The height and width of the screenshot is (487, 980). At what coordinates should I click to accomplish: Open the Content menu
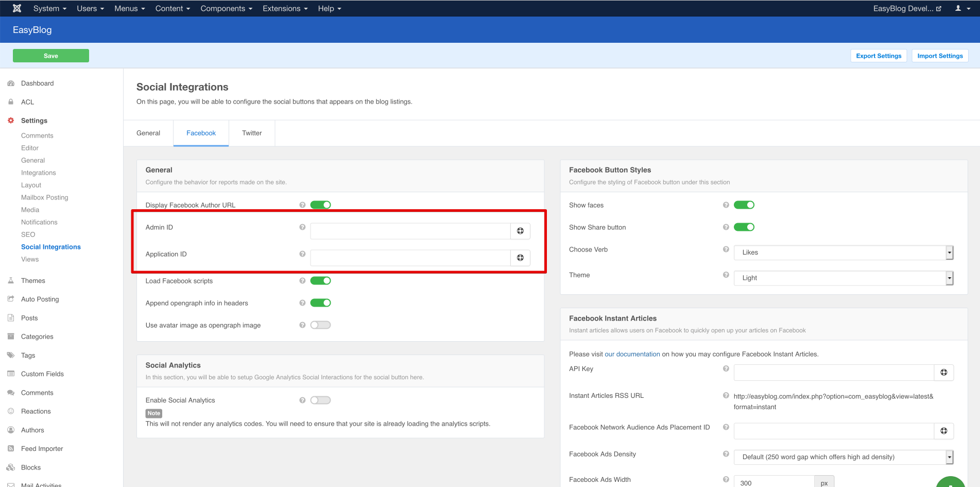[173, 8]
